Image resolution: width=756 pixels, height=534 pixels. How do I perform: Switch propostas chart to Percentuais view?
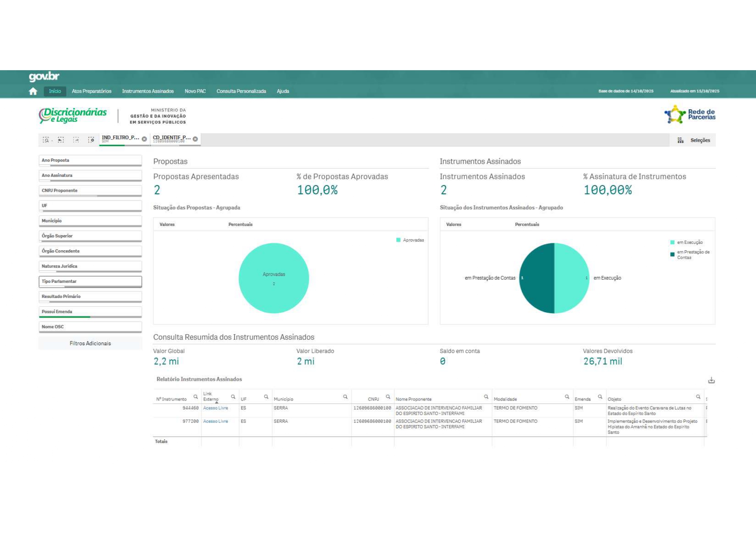(240, 224)
